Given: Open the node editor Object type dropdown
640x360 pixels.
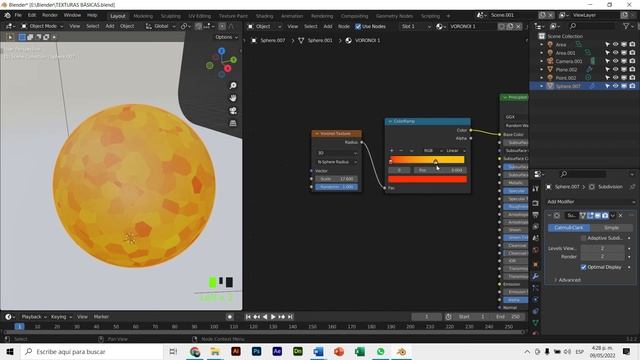Looking at the screenshot, I should pos(265,27).
